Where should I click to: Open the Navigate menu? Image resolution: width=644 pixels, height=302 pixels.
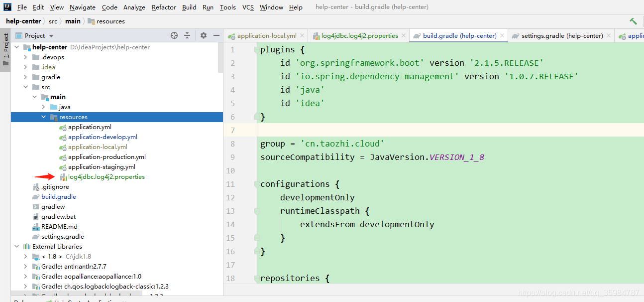tap(82, 7)
